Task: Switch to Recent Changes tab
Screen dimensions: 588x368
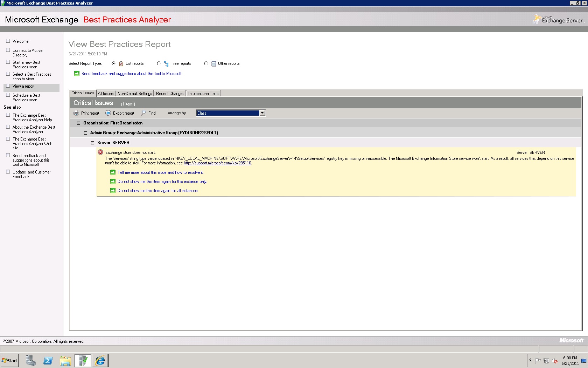Action: [170, 94]
